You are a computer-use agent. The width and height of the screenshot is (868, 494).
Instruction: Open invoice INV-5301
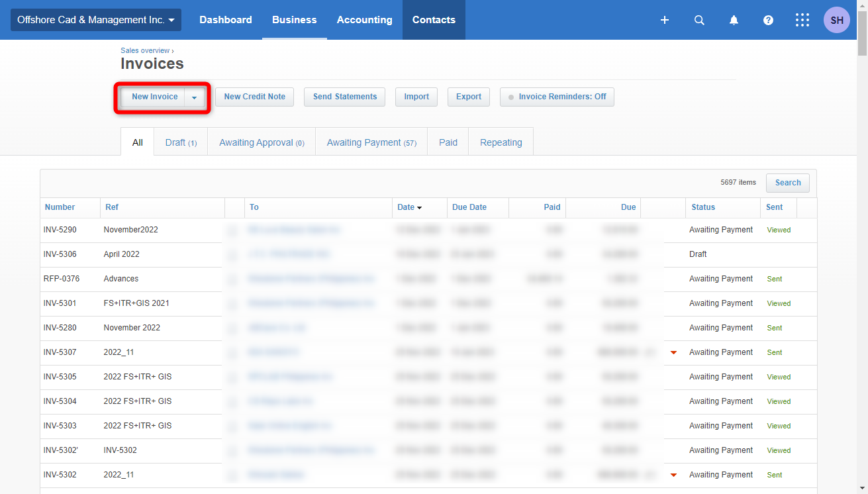click(60, 303)
